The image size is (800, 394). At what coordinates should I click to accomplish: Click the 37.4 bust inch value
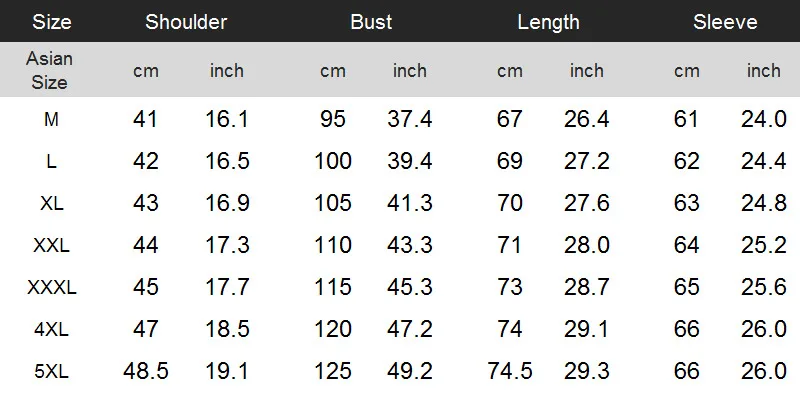[x=410, y=119]
